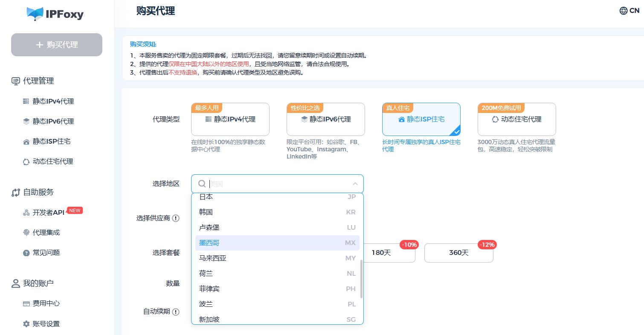The width and height of the screenshot is (644, 335).
Task: Choose 荷兰 NL from the region list
Action: [x=277, y=274]
